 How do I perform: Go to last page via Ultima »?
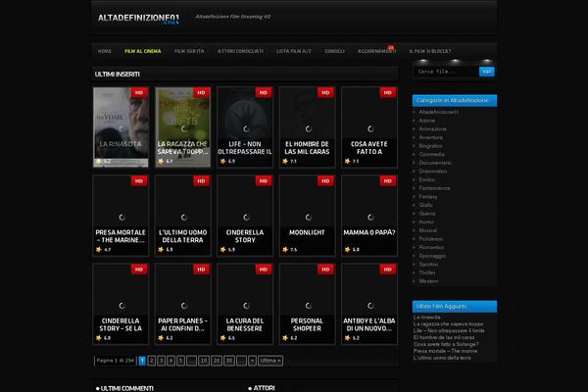click(x=270, y=361)
